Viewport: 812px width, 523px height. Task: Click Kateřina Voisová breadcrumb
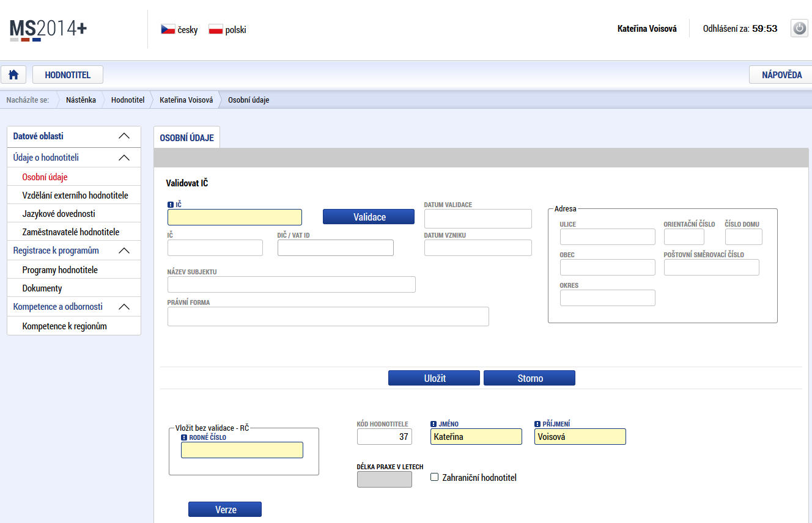pyautogui.click(x=186, y=100)
